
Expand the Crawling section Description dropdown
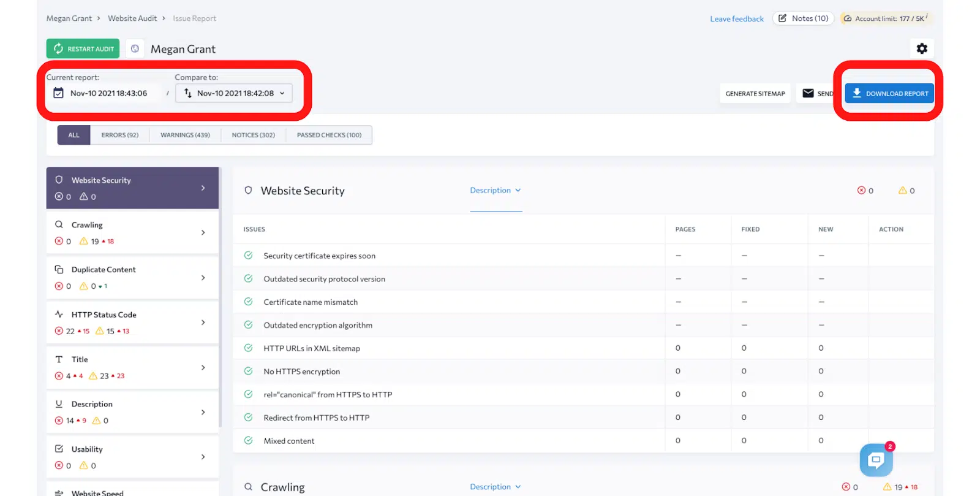[495, 487]
